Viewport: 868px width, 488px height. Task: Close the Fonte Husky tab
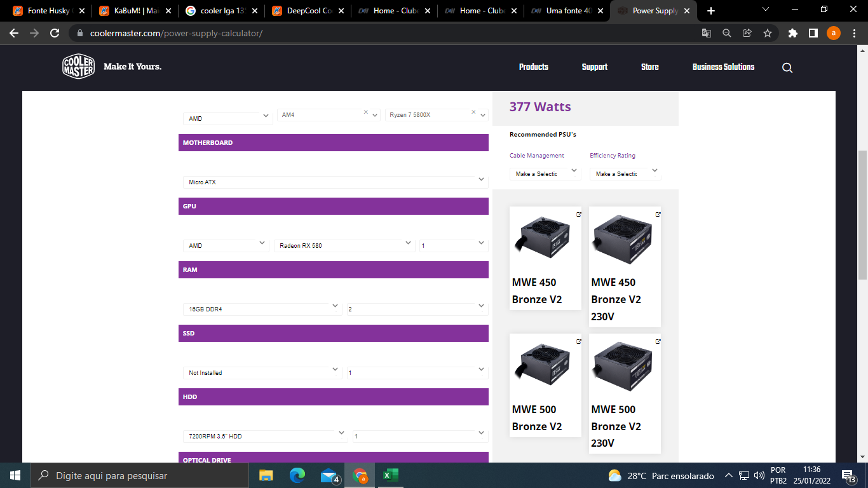[81, 11]
